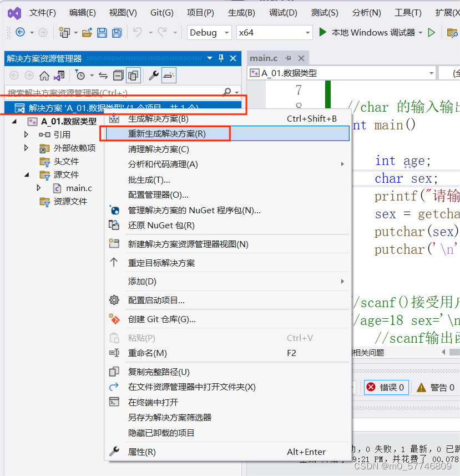Choose 重定目标解决方案 menu item

pyautogui.click(x=228, y=263)
